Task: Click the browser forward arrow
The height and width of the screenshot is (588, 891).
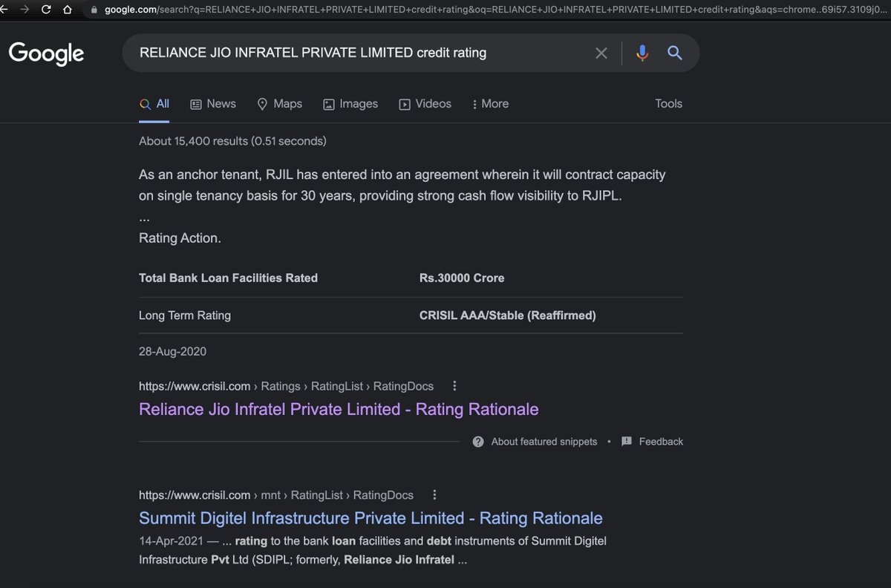Action: coord(25,10)
